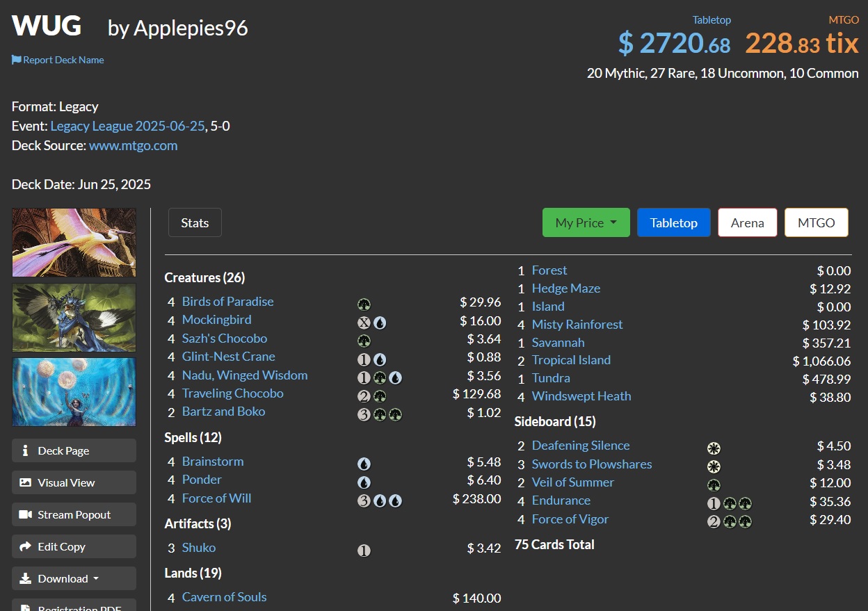Open the Traveling Chocobo card link

[232, 393]
